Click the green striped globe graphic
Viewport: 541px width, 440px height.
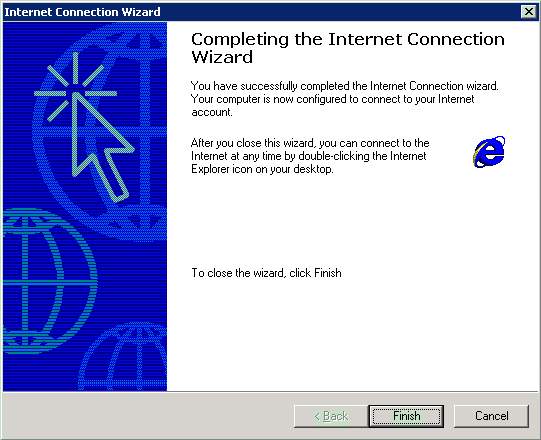48,281
